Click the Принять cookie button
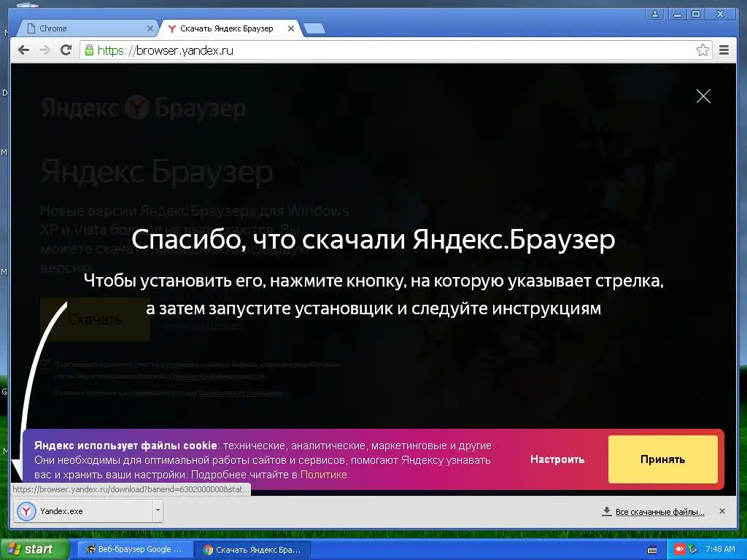The height and width of the screenshot is (560, 747). point(662,459)
